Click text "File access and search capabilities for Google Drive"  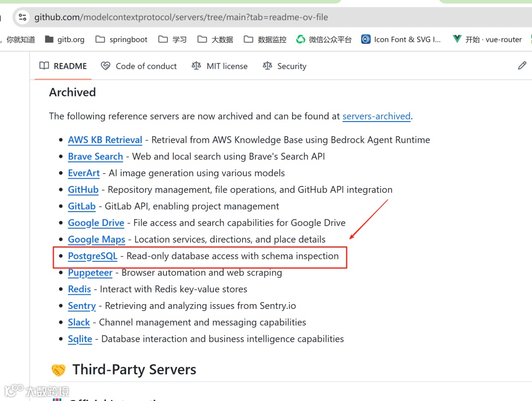click(239, 223)
